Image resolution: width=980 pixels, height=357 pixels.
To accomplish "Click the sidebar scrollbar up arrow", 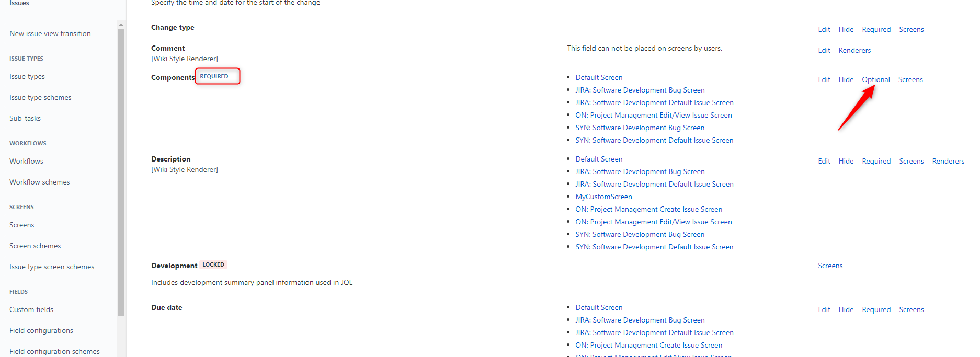I will point(121,25).
